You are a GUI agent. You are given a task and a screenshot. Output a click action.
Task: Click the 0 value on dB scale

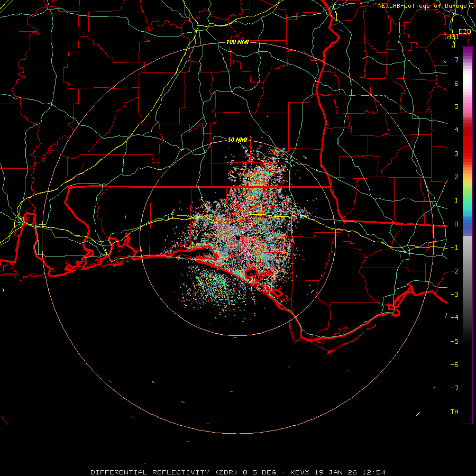[x=456, y=224]
